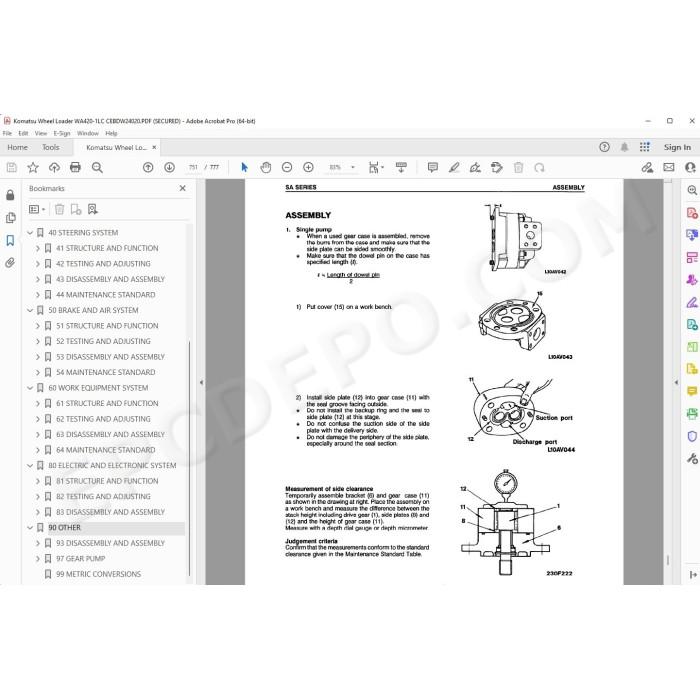Viewport: 700px width, 700px height.
Task: Open the Help menu
Action: (111, 133)
